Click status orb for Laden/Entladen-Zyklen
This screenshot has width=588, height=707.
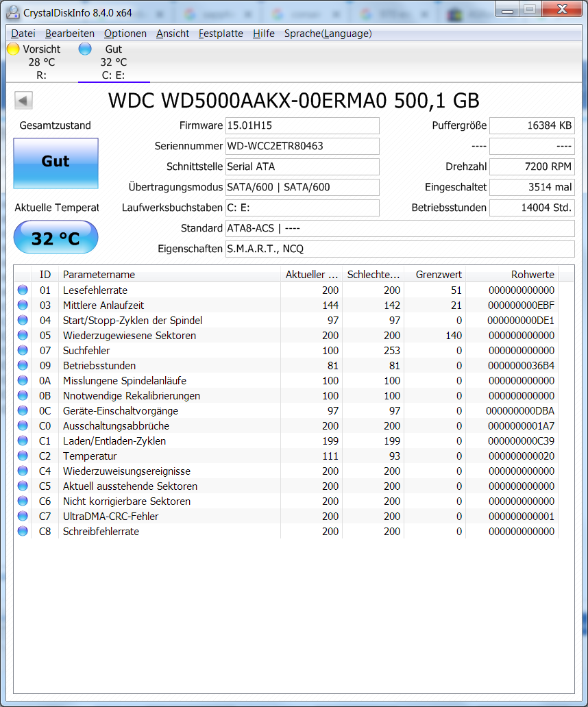pyautogui.click(x=23, y=441)
